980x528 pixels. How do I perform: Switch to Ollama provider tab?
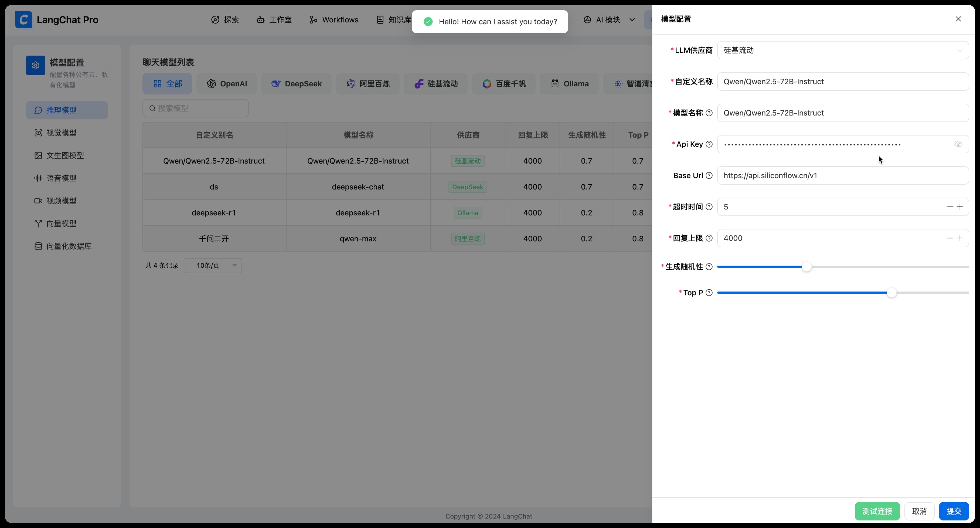570,84
